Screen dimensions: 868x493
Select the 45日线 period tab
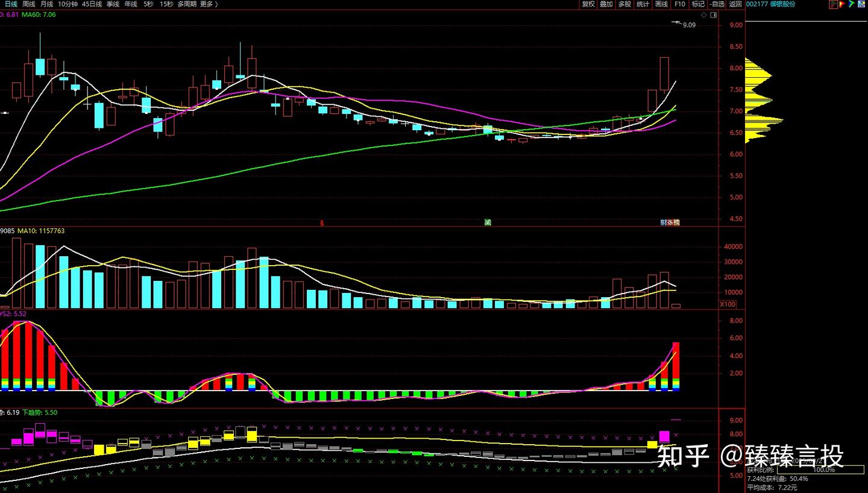[x=92, y=4]
